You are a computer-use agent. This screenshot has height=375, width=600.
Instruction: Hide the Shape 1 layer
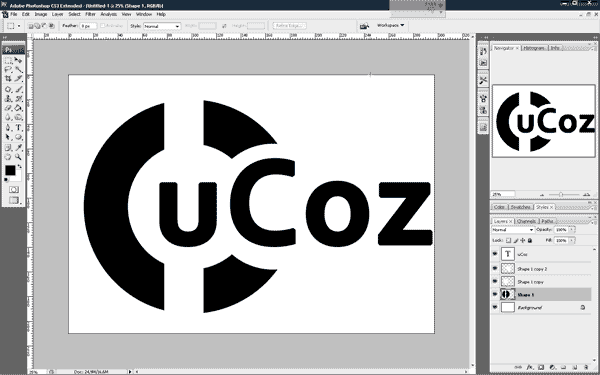(495, 295)
